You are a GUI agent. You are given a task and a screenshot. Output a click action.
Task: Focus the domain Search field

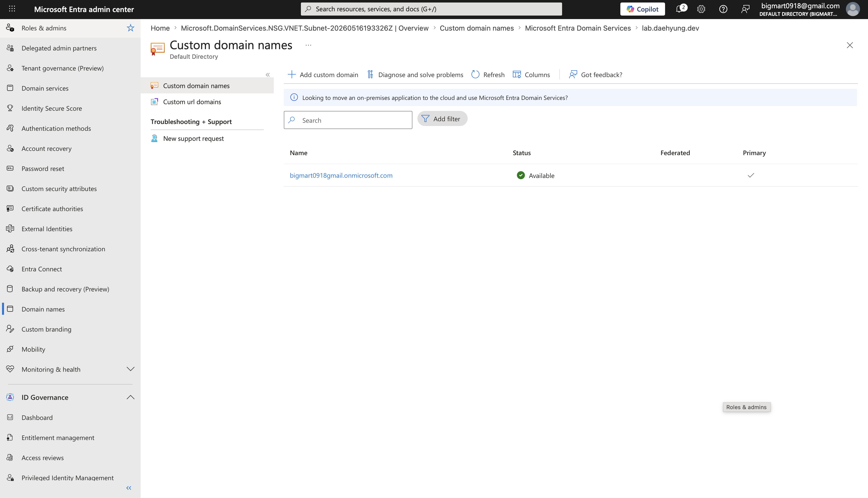pyautogui.click(x=348, y=120)
